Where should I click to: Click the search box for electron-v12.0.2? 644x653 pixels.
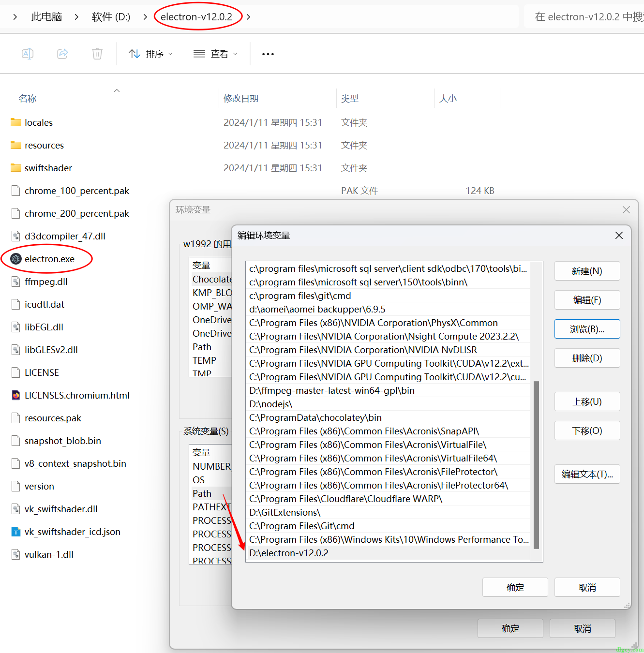click(x=584, y=17)
